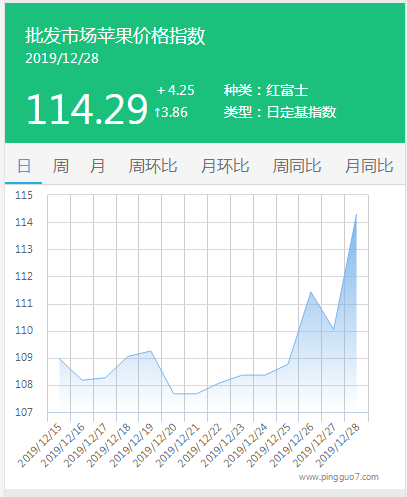407x497 pixels.
Task: Click the x-axis label 2019/12/24
Action: tap(246, 445)
